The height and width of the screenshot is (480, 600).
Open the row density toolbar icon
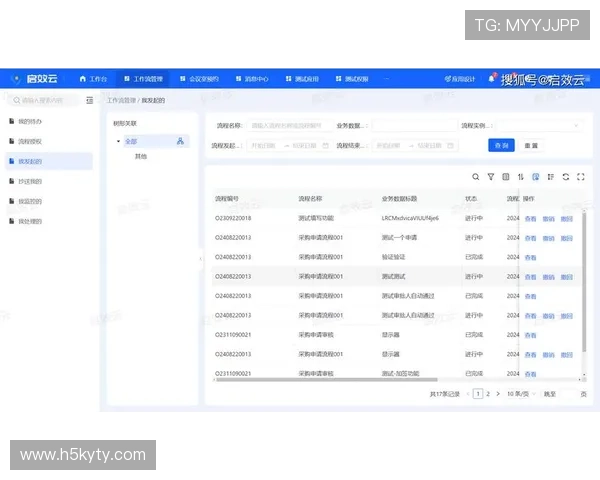click(x=551, y=177)
